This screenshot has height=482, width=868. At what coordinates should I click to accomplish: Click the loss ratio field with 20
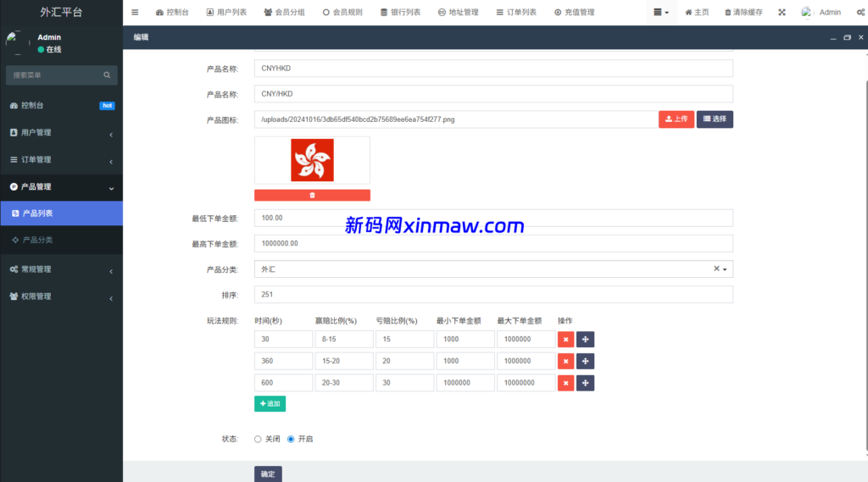click(404, 361)
